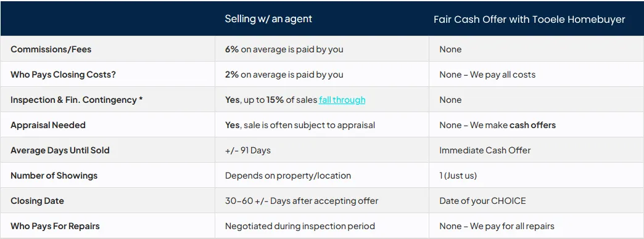644x239 pixels.
Task: Select the "Selling w/ an agent" column header
Action: coord(268,18)
